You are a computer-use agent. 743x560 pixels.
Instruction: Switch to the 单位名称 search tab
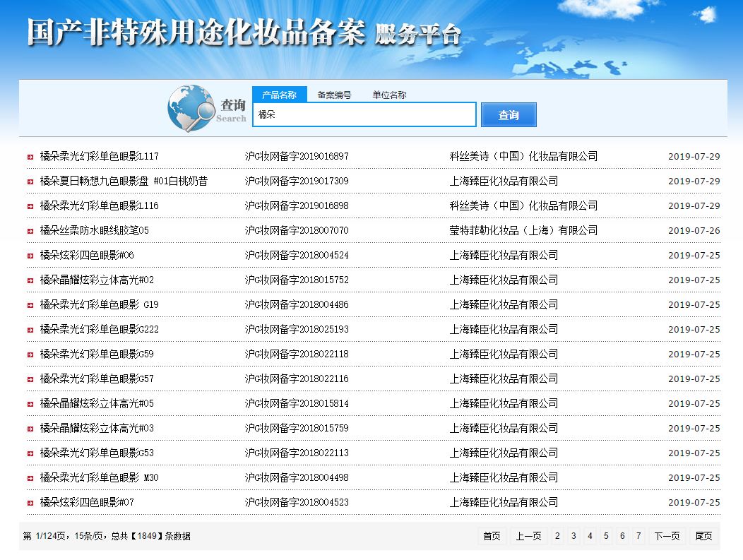pos(391,94)
